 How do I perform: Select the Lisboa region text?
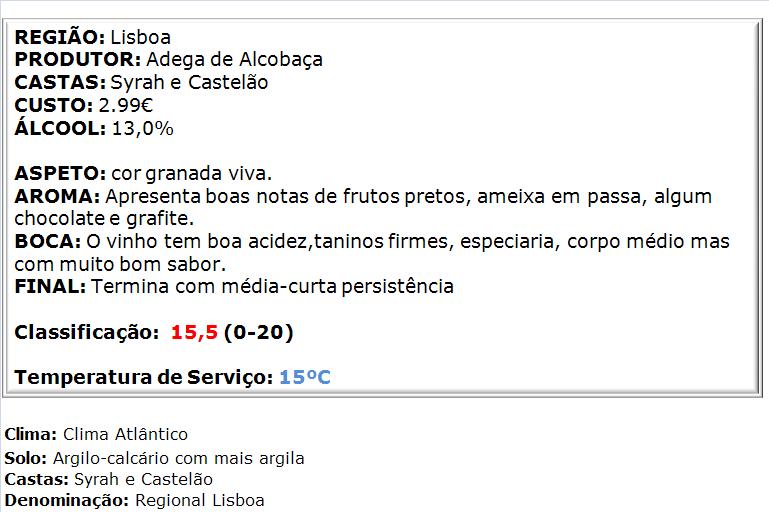click(141, 37)
